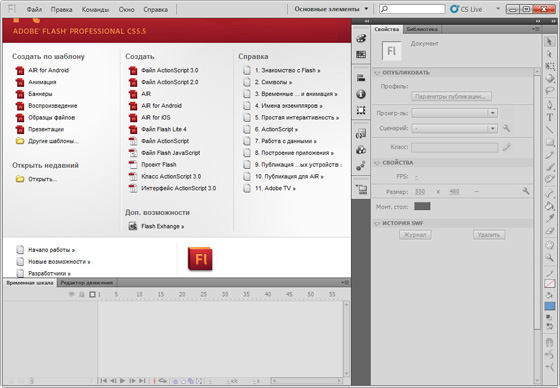
Task: Select the Selection arrow tool
Action: point(549,42)
